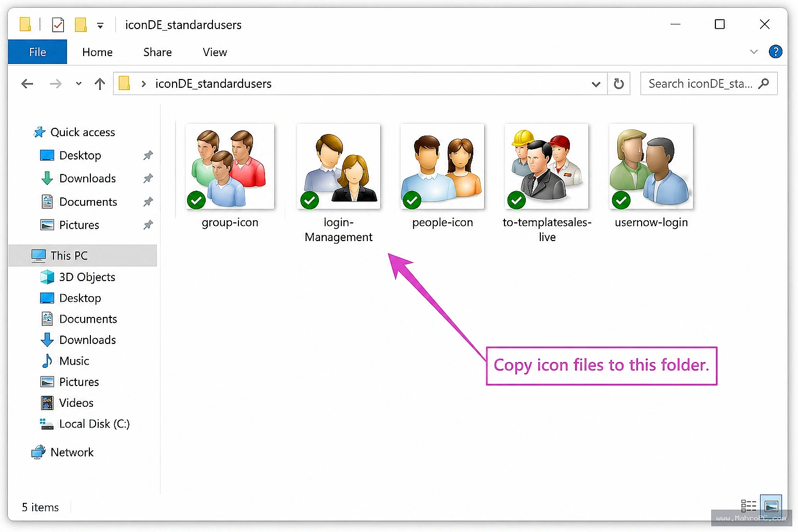Refresh the folder view
Screen dimensions: 798x532
pyautogui.click(x=618, y=84)
